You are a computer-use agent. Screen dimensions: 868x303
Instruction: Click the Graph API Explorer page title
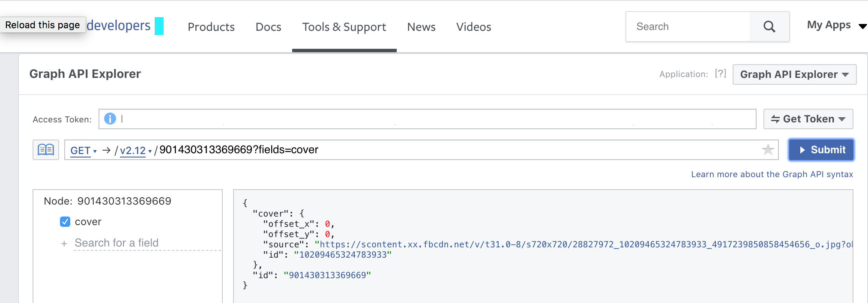(85, 74)
